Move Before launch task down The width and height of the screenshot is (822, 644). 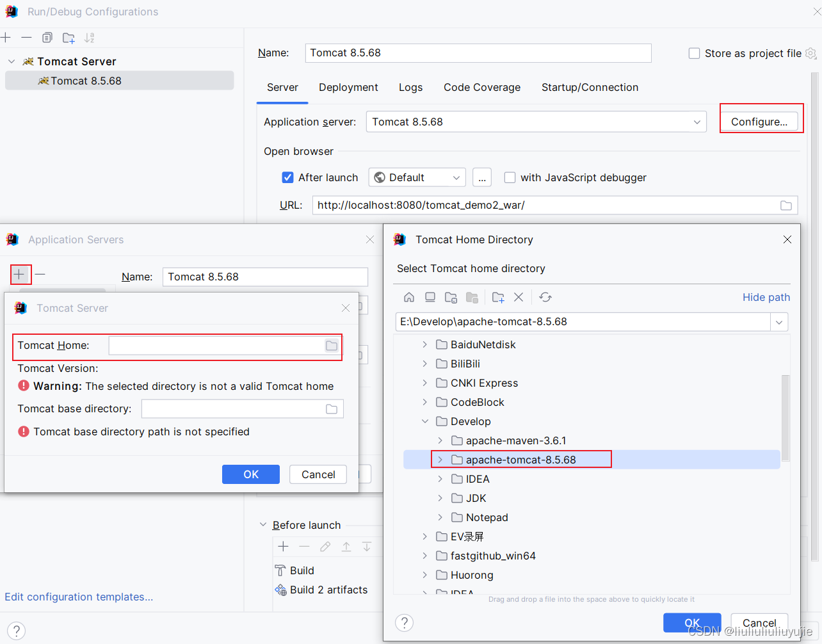click(x=367, y=547)
